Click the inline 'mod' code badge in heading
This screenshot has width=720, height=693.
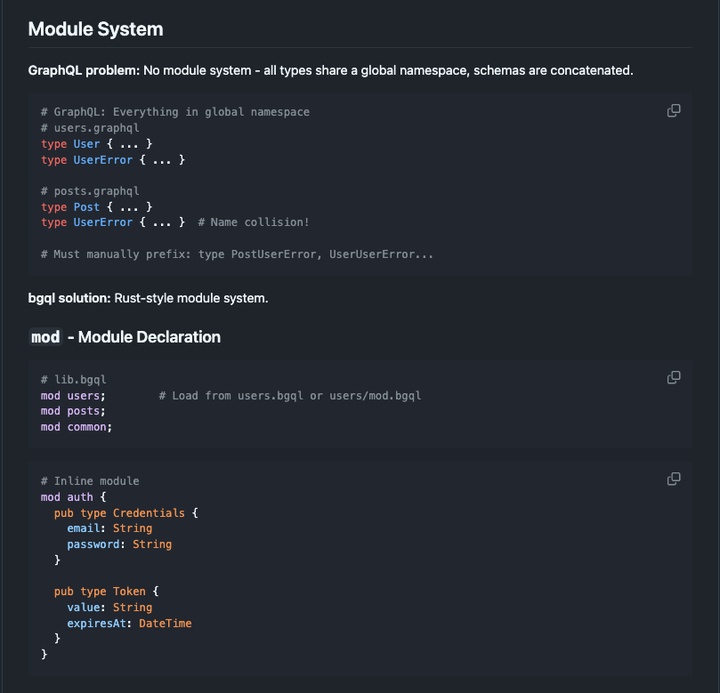tap(46, 337)
